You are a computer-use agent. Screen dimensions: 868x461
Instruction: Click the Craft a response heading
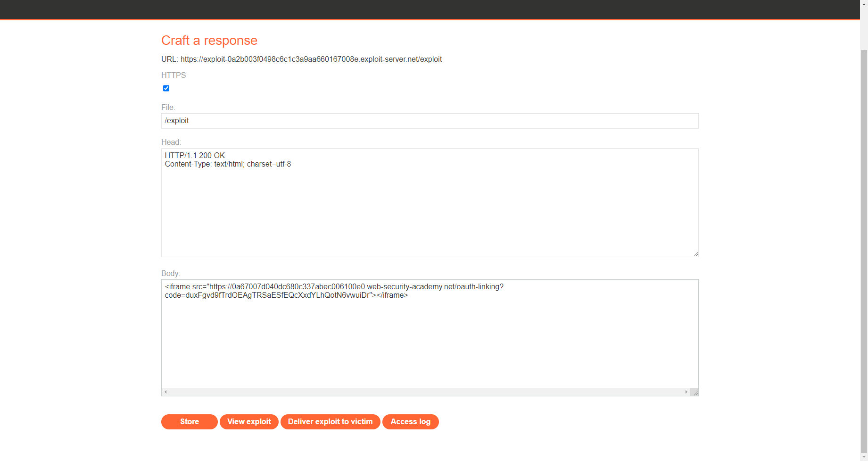coord(209,41)
